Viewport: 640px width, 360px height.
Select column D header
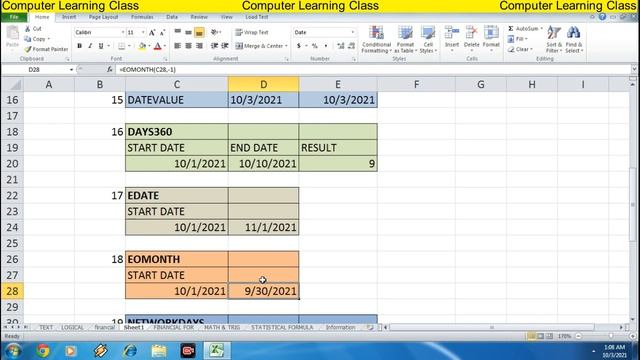(263, 84)
